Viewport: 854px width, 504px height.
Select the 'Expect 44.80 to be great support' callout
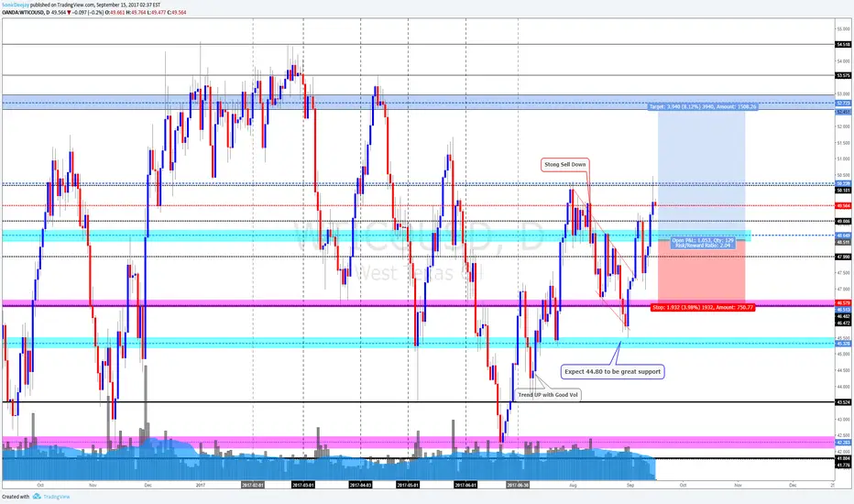pos(612,372)
